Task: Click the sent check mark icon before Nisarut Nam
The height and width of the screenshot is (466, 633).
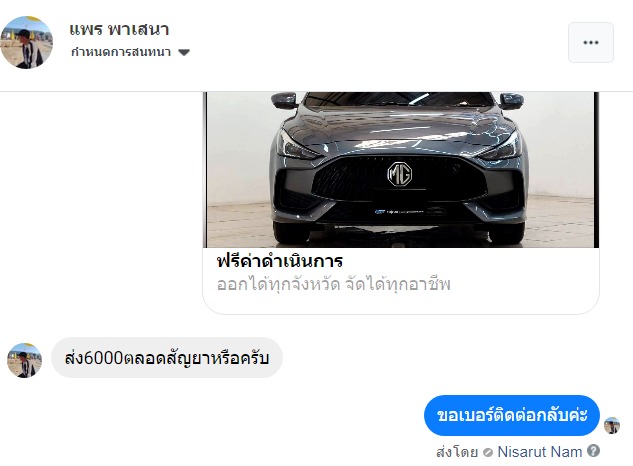Action: [x=488, y=452]
